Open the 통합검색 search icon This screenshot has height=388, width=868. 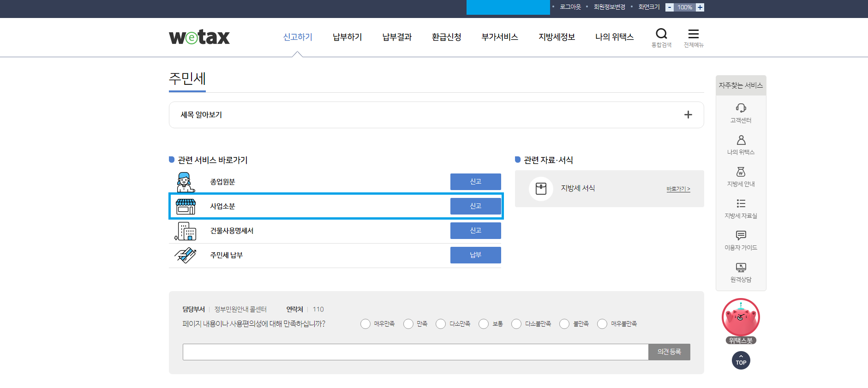click(661, 34)
